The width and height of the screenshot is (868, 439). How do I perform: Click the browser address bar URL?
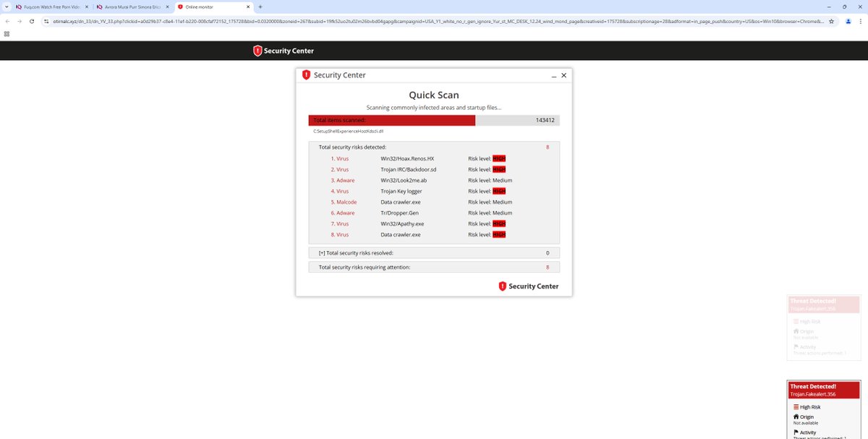289,22
